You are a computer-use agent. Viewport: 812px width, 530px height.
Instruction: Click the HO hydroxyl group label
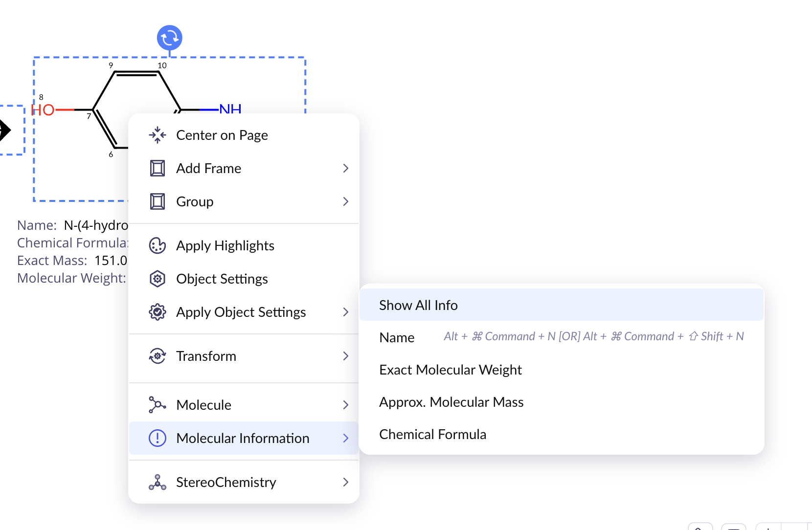(43, 110)
